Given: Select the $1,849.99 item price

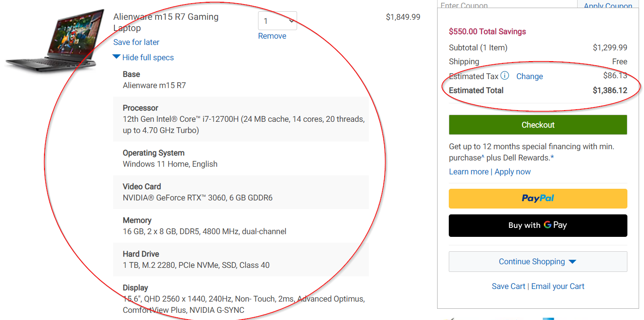Looking at the screenshot, I should coord(403,17).
